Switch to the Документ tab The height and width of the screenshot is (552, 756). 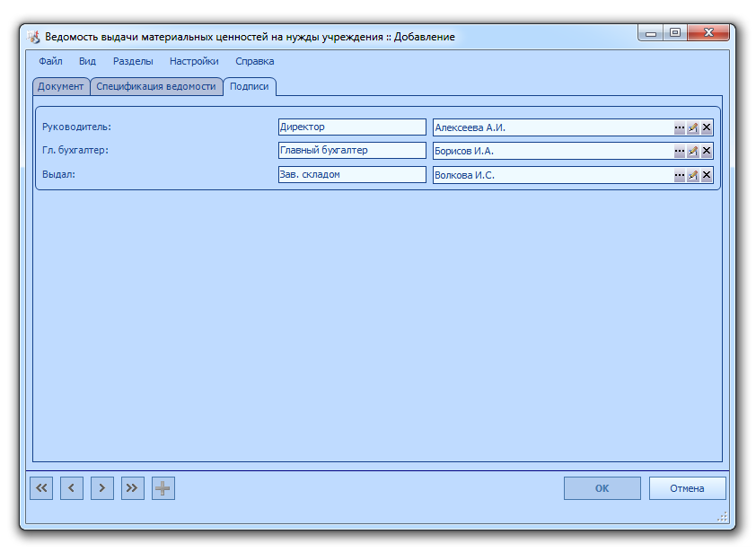[x=61, y=86]
